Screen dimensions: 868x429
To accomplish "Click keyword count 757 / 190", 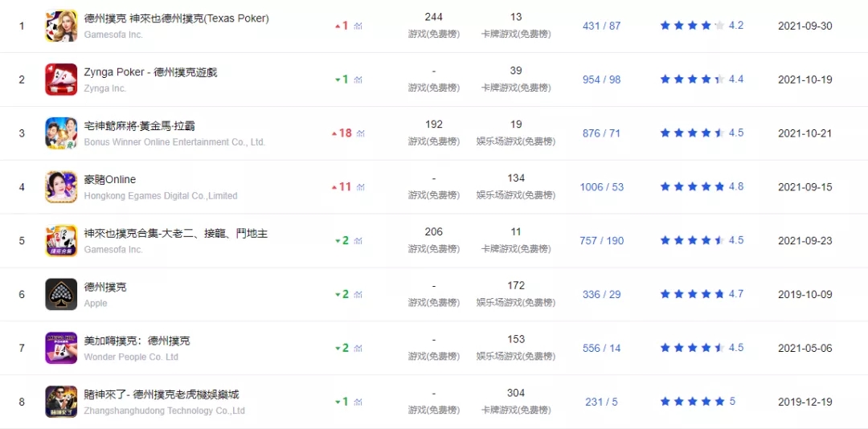I will pos(602,241).
